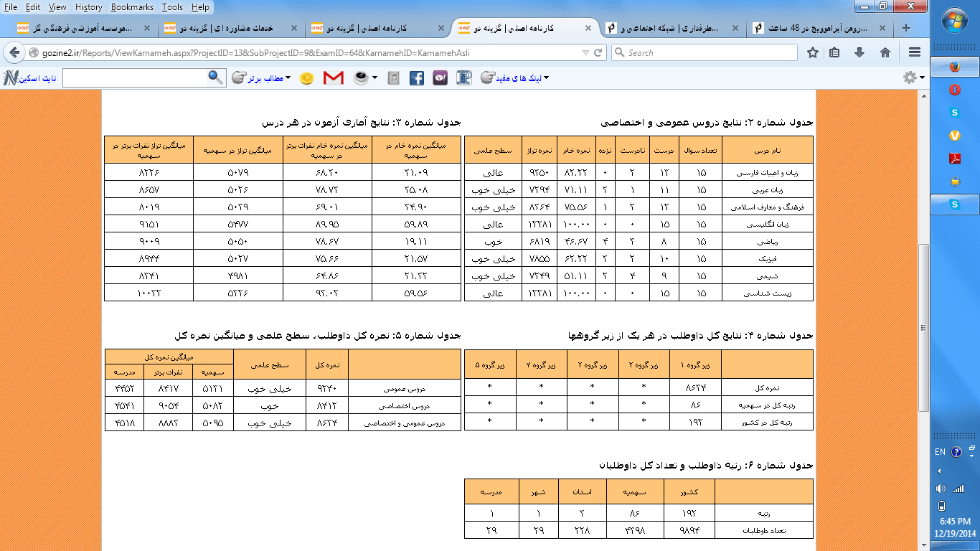
Task: Open Adobe Reader from the taskbar
Action: click(x=954, y=159)
